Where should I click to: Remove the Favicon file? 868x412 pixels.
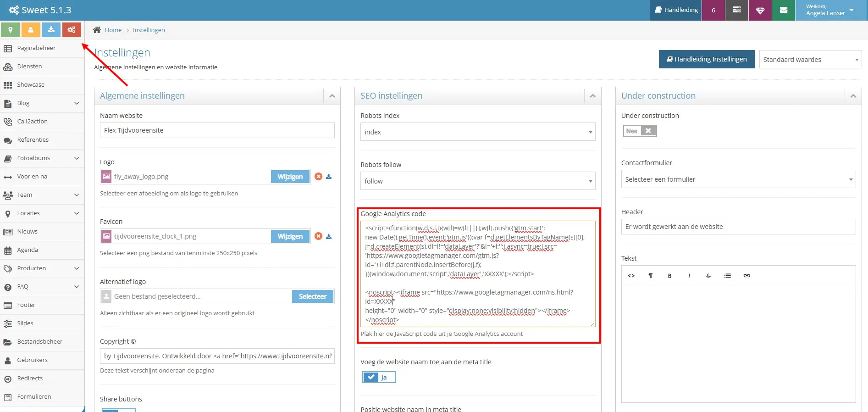(318, 236)
